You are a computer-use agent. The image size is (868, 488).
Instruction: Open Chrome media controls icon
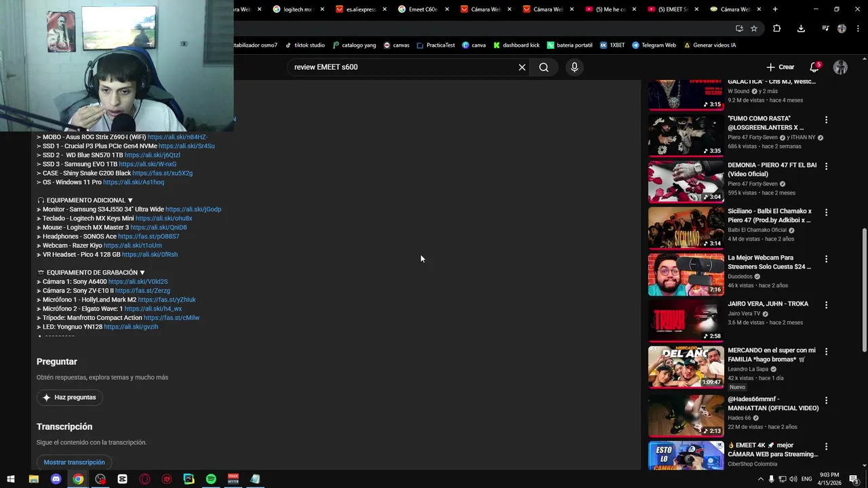(x=825, y=28)
